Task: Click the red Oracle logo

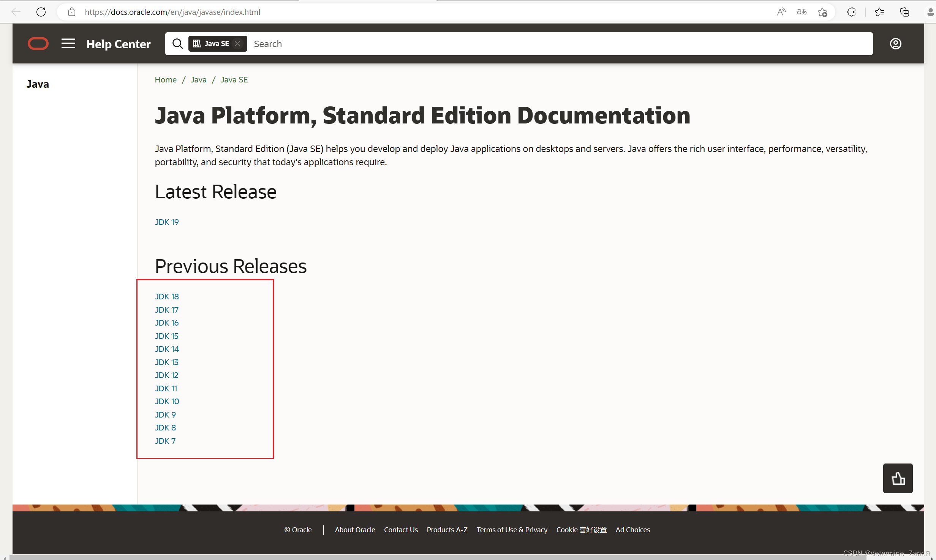Action: click(38, 44)
